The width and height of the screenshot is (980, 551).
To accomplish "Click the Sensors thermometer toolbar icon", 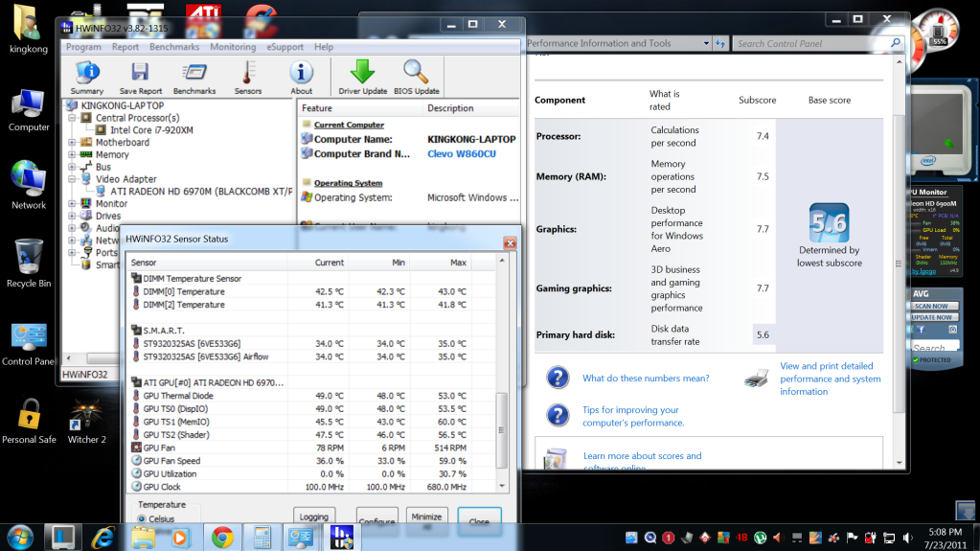I will pyautogui.click(x=247, y=78).
